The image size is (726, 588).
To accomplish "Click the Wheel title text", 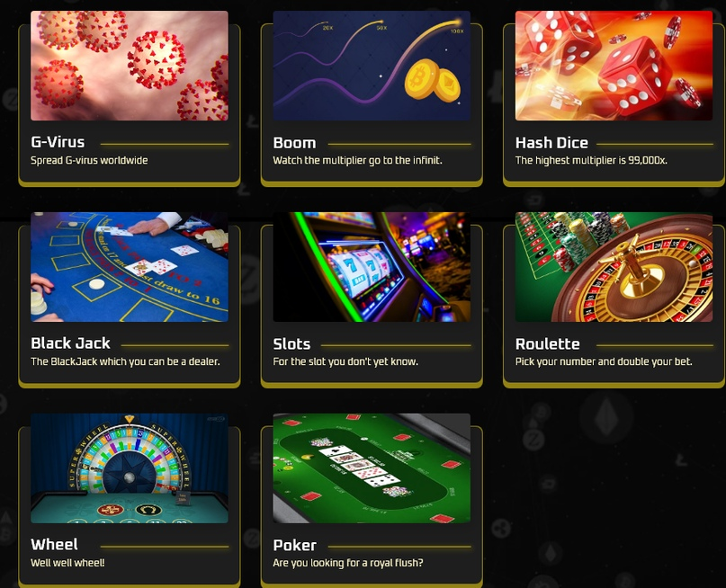I will tap(54, 545).
